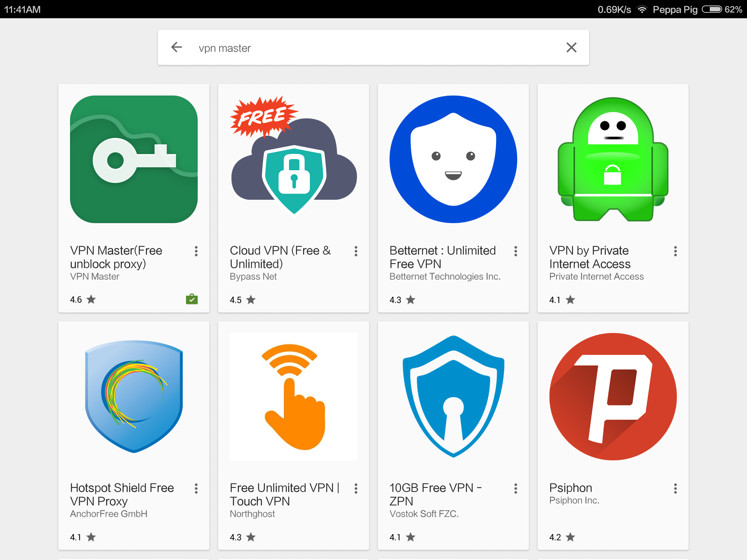Tap the Wi-Fi icon in status bar
The height and width of the screenshot is (560, 747).
pos(642,9)
